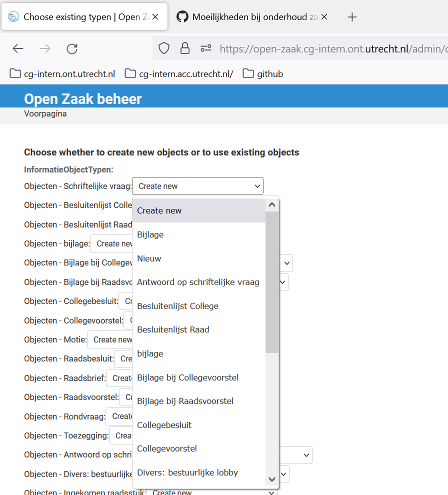Click the dropdown scrollbar down arrow
This screenshot has width=448, height=495.
271,479
